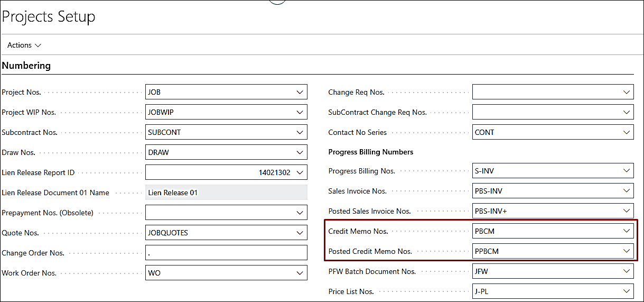This screenshot has width=644, height=302.
Task: Click the Contact No Series label
Action: pos(357,132)
